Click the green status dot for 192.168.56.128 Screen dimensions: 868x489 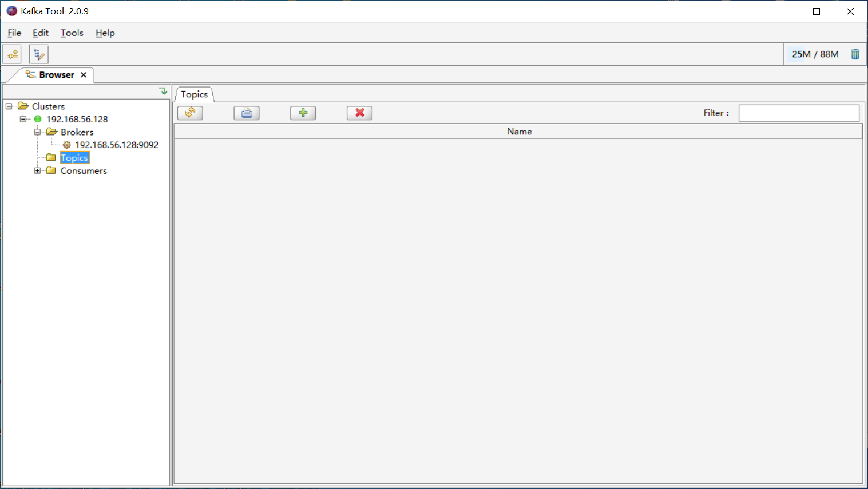click(38, 119)
